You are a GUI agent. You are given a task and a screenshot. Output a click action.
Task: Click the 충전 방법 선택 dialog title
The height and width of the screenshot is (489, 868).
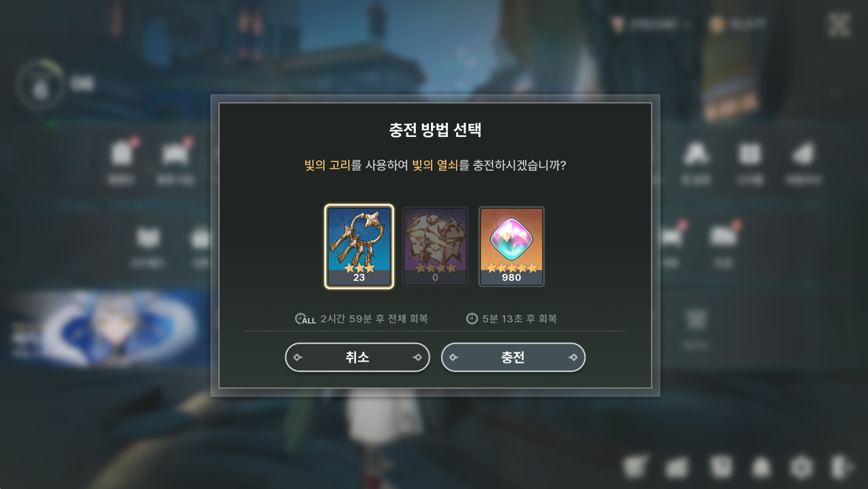(435, 130)
